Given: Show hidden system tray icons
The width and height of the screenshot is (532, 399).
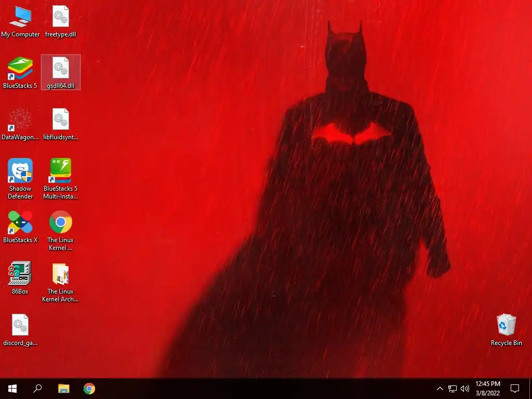Looking at the screenshot, I should point(440,389).
